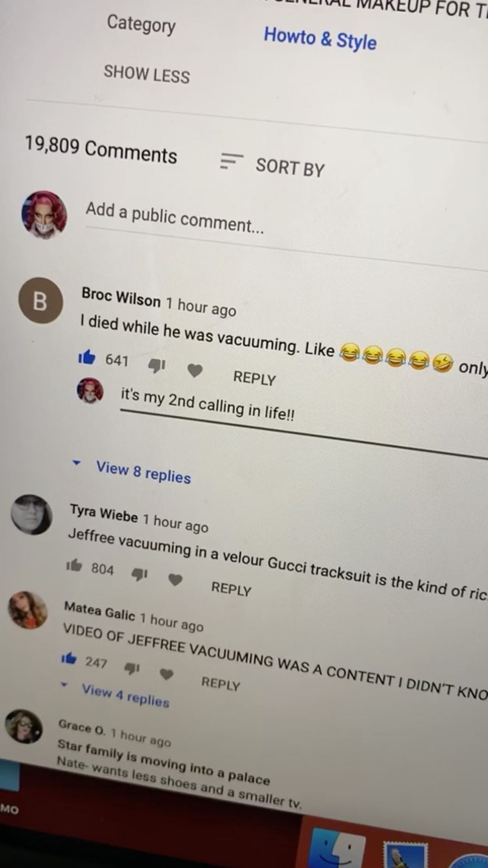This screenshot has width=488, height=868.
Task: Collapse description with SHOW LESS
Action: pos(147,74)
